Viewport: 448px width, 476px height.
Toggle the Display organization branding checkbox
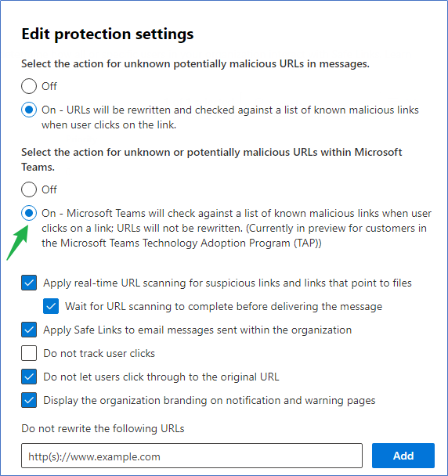[29, 400]
